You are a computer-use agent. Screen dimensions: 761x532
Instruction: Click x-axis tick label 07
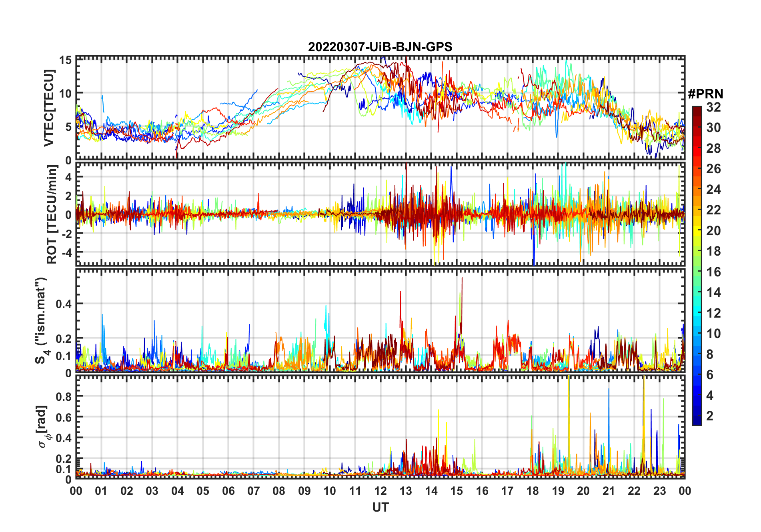(x=254, y=491)
